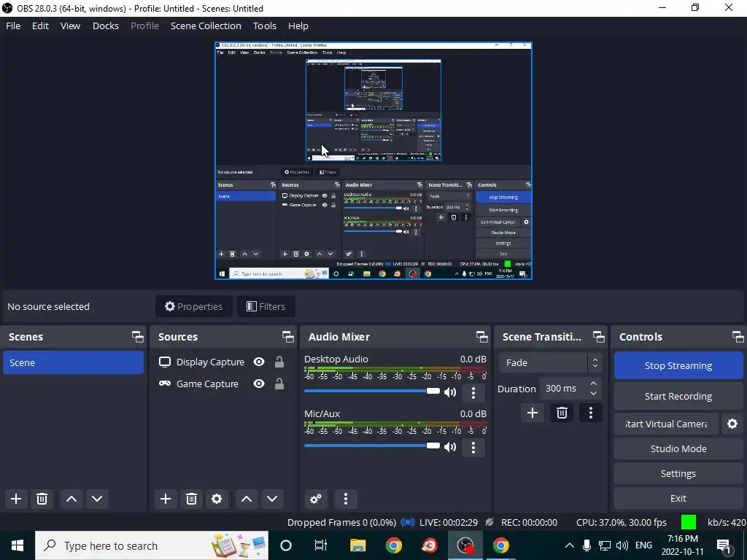Open Task View from taskbar
Image resolution: width=747 pixels, height=560 pixels.
click(321, 545)
